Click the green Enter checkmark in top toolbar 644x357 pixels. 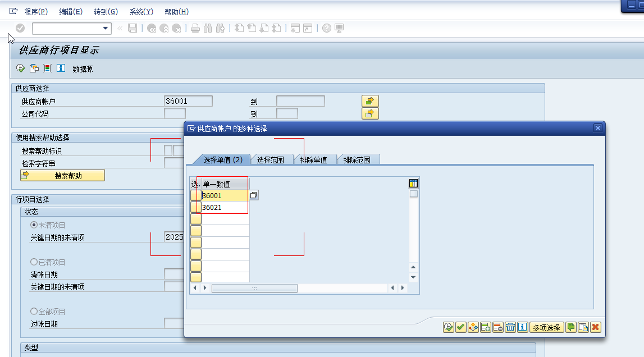20,28
